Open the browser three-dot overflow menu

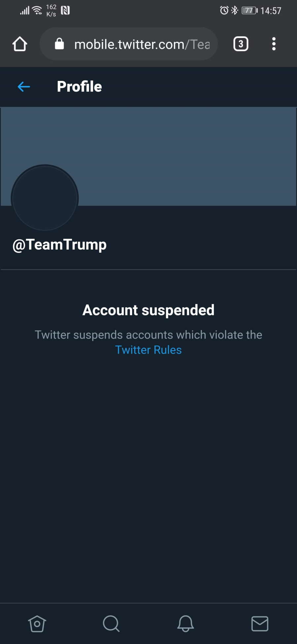(274, 44)
